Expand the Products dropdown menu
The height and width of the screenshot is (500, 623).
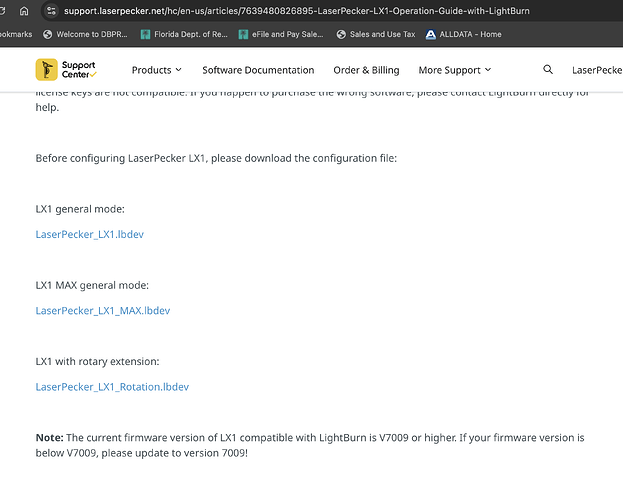pos(156,70)
